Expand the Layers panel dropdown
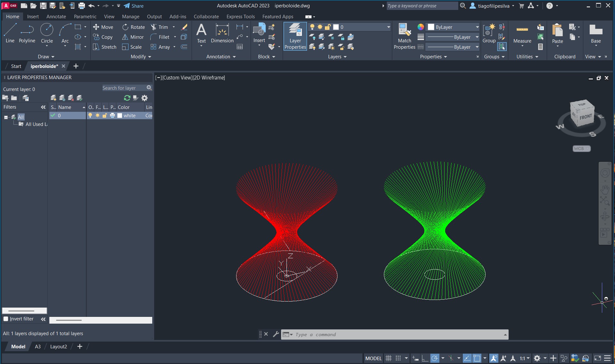 [x=337, y=57]
